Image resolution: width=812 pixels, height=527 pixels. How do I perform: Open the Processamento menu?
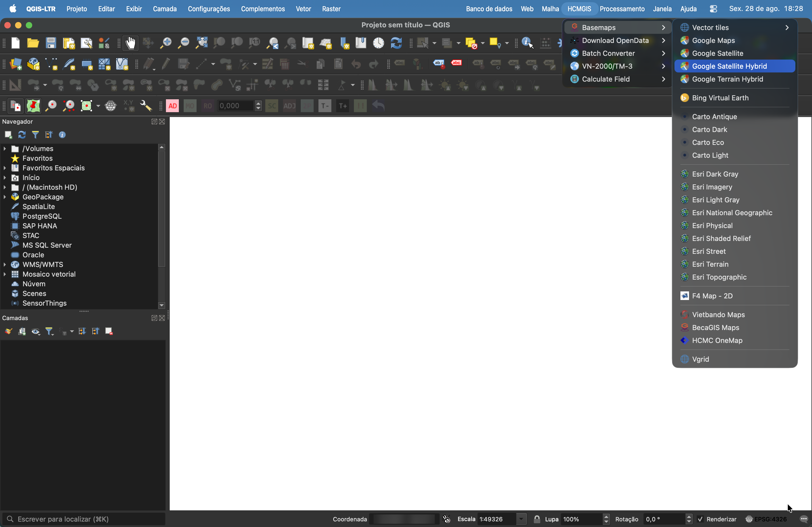coord(622,9)
